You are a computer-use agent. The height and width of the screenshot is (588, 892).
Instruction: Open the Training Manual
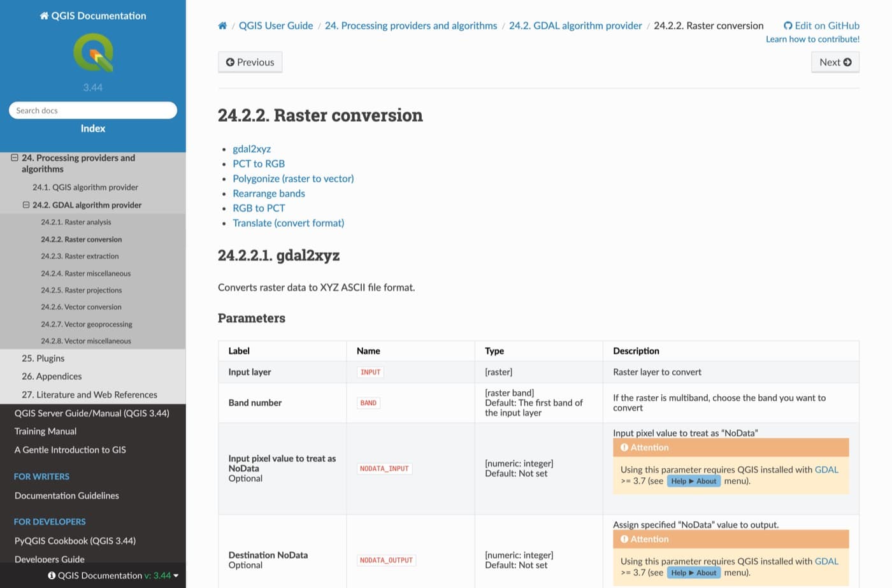45,431
